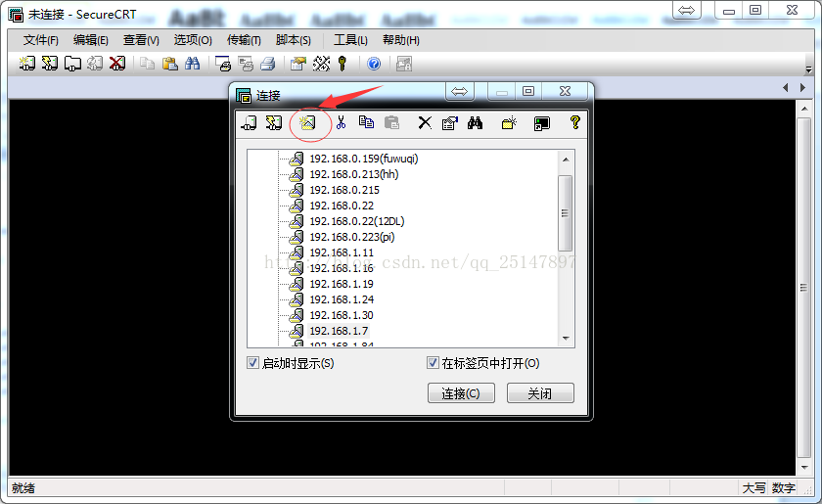Open the 查看(V) menu

[141, 40]
